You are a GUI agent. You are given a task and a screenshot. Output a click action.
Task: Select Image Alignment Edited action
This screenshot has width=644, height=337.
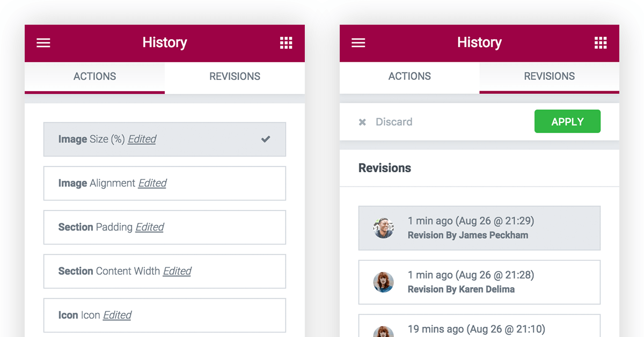coord(164,184)
